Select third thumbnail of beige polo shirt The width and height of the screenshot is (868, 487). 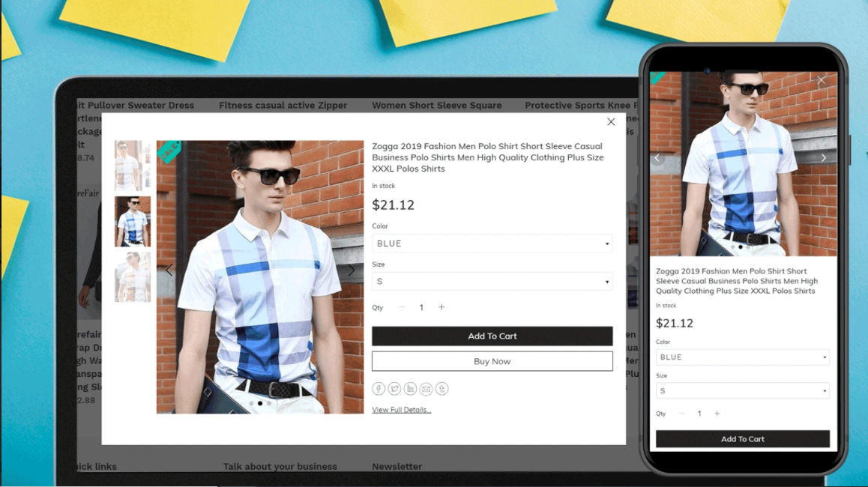coord(133,277)
